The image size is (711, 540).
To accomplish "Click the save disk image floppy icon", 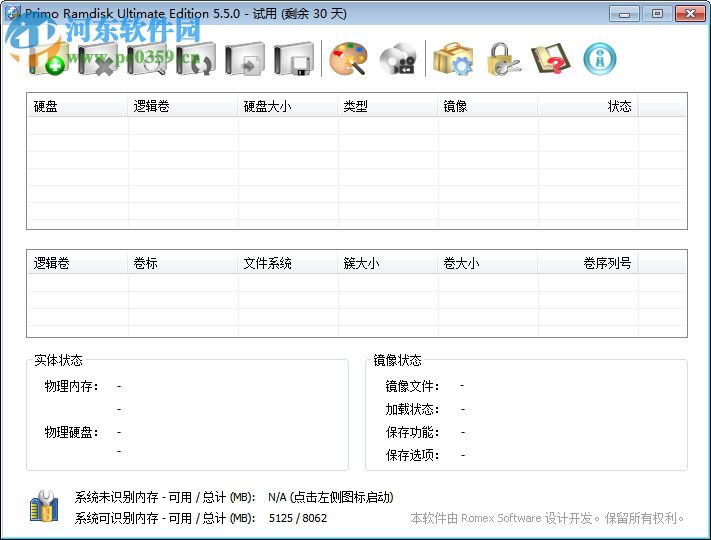I will pos(293,58).
